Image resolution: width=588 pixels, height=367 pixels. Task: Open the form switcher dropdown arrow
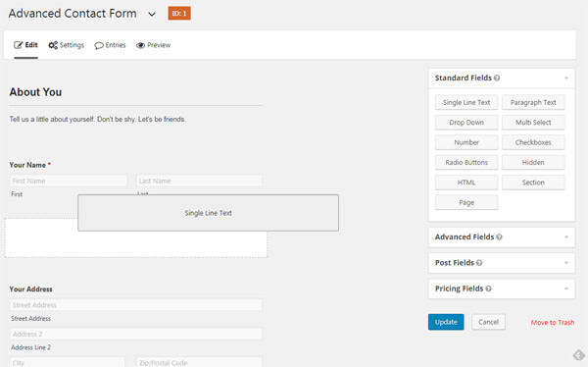click(152, 15)
